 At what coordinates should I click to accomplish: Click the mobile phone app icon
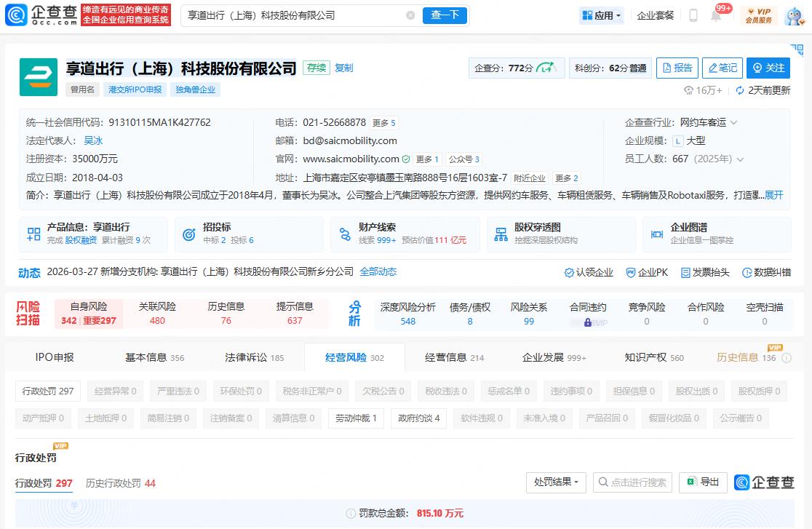click(693, 15)
